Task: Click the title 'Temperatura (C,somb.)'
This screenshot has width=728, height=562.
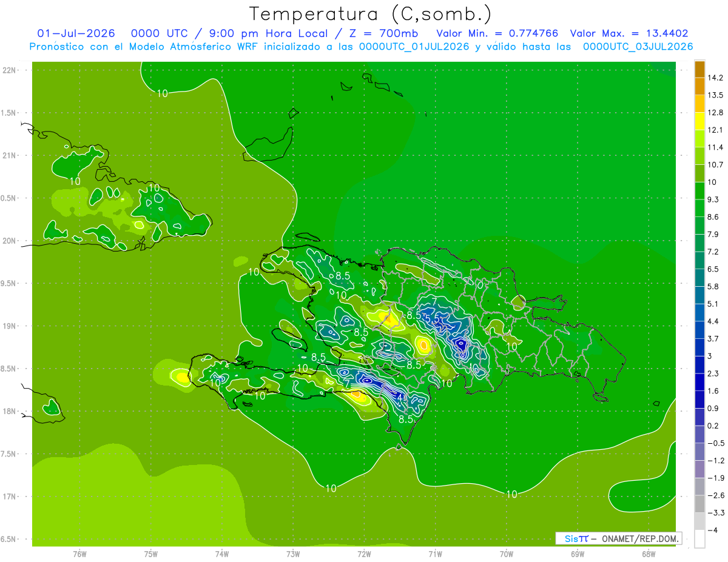Action: tap(371, 13)
